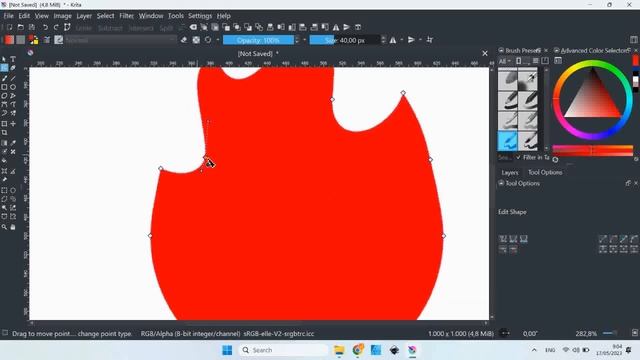Expand vertical mirror options arrow
Viewport: 640px width, 360px height.
(x=420, y=40)
